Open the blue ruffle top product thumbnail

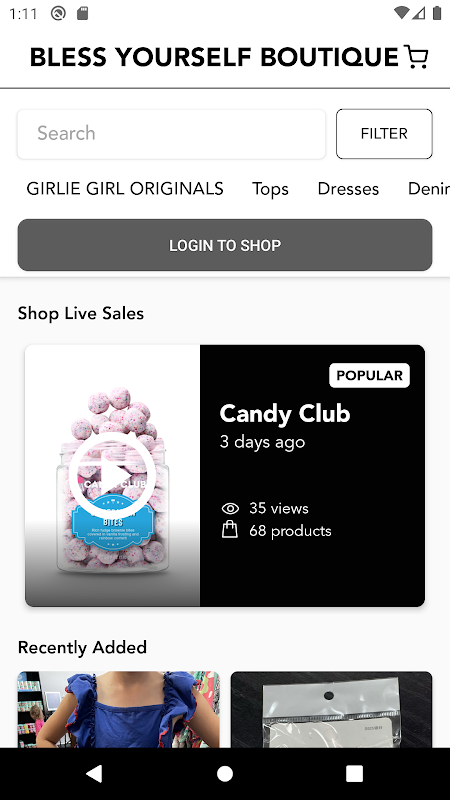click(x=119, y=710)
